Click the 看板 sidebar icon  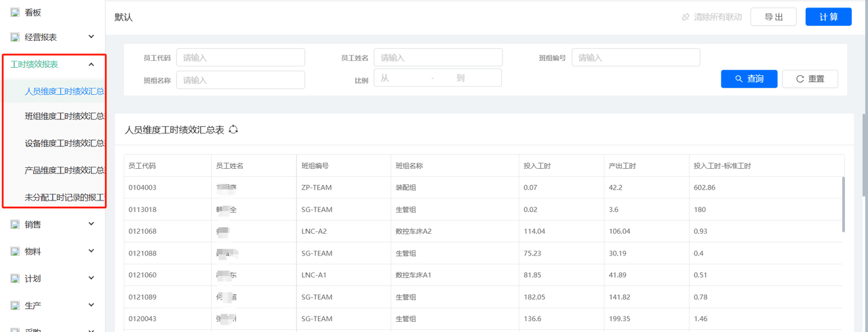click(15, 12)
